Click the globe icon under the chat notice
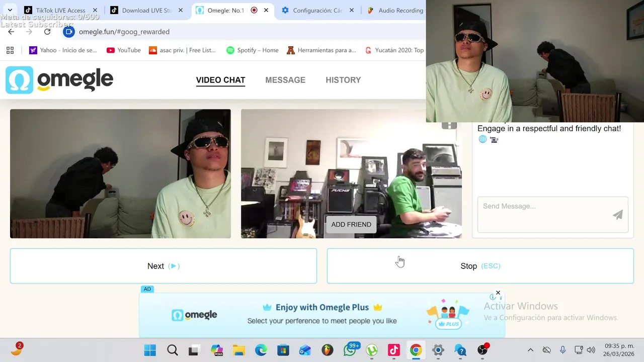The image size is (644, 362). 482,139
